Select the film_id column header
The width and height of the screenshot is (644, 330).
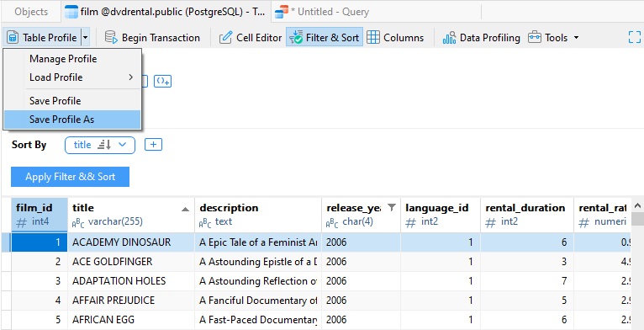coord(40,215)
